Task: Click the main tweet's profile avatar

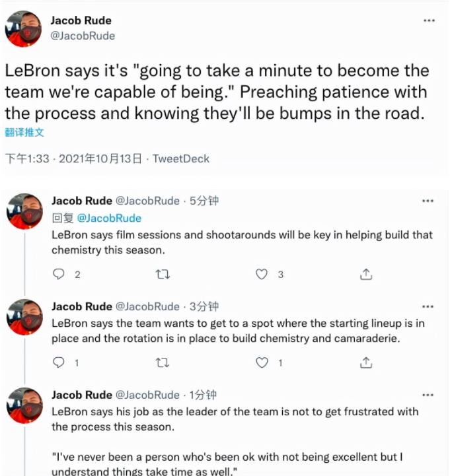Action: pyautogui.click(x=24, y=28)
